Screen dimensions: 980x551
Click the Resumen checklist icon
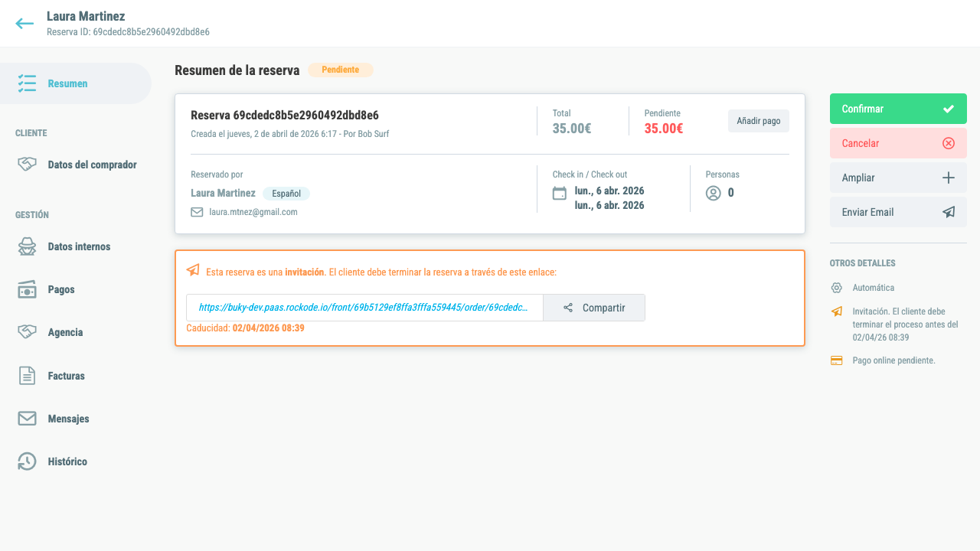28,83
